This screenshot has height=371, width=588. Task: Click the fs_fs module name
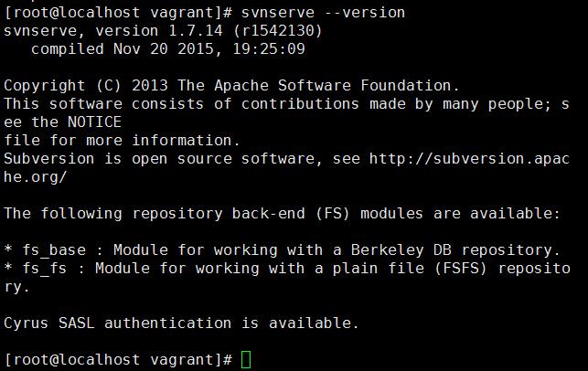pos(45,269)
